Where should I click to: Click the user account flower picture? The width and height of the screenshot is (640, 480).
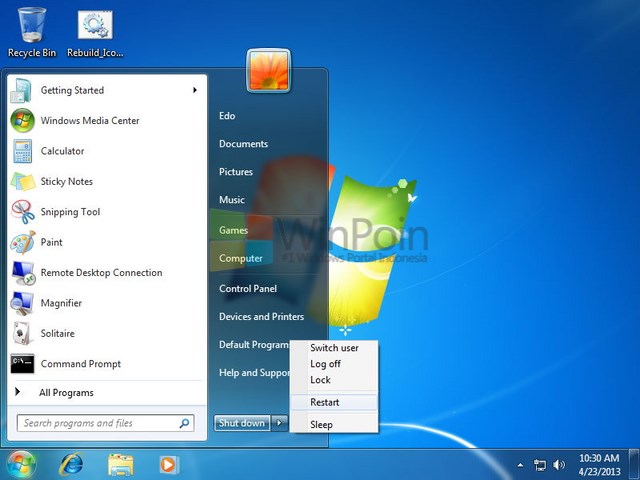pos(269,71)
